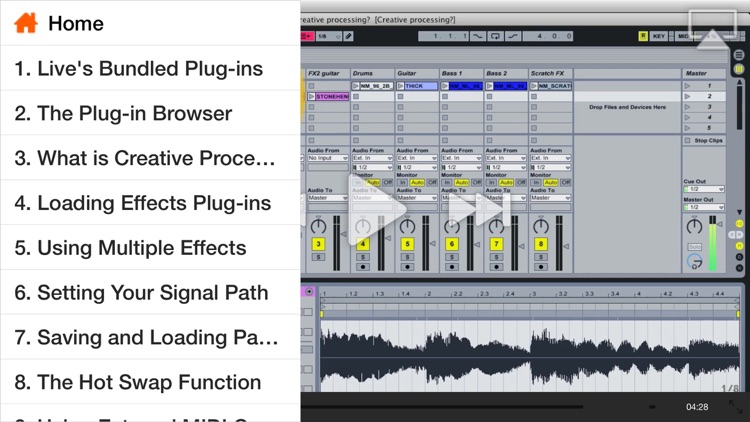Image resolution: width=750 pixels, height=422 pixels.
Task: Launch the STONEHENGE clip on FX2 guitar
Action: pyautogui.click(x=311, y=96)
